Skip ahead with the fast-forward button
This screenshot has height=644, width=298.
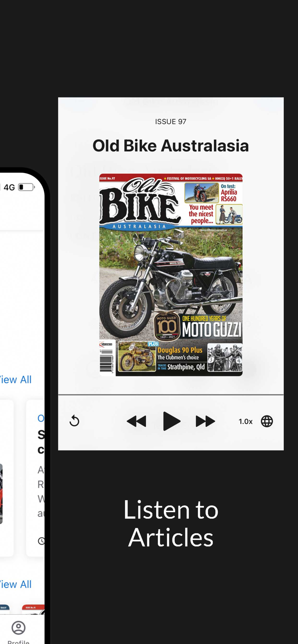[x=205, y=421]
